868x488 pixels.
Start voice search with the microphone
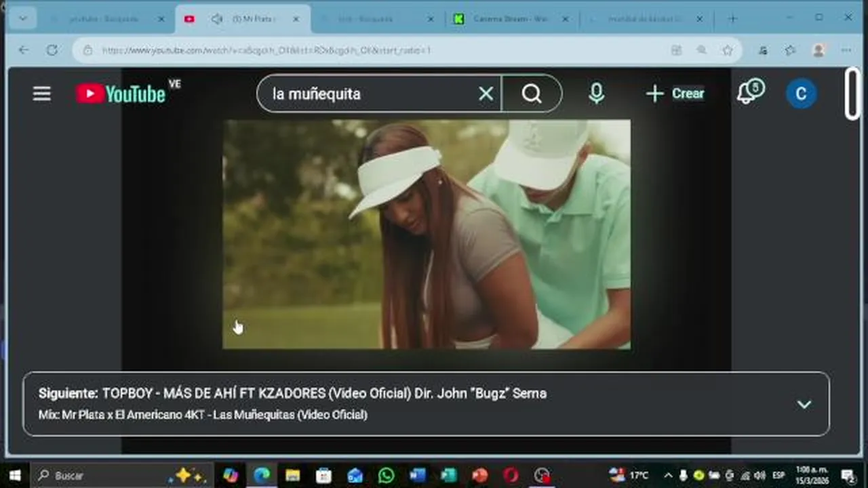click(596, 94)
